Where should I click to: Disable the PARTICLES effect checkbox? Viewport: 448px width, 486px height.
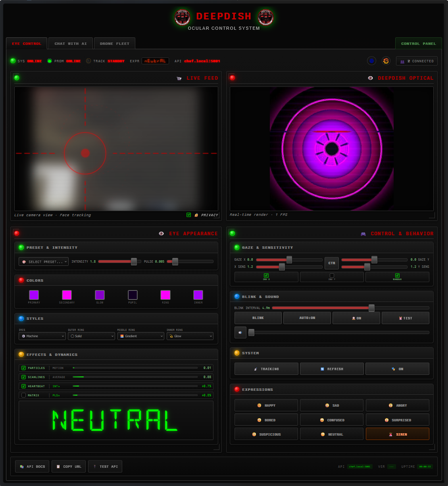point(24,368)
